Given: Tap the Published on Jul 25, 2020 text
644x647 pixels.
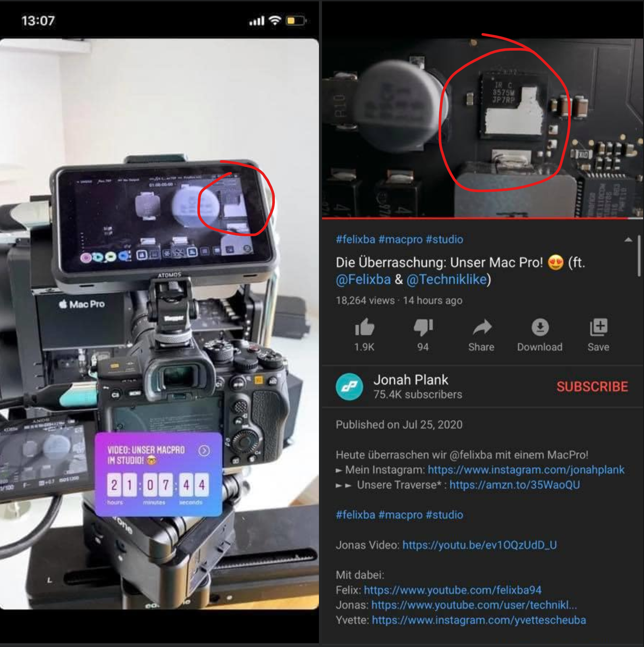Looking at the screenshot, I should [399, 425].
